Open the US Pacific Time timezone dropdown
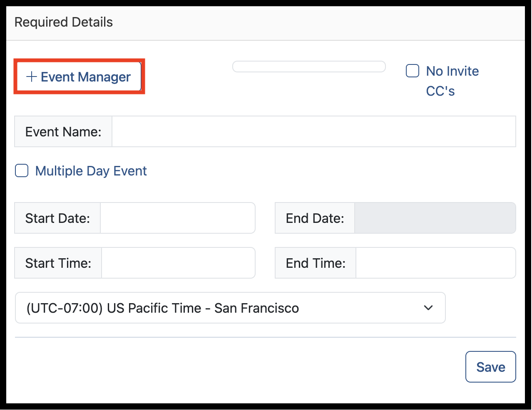The width and height of the screenshot is (532, 410). [230, 308]
